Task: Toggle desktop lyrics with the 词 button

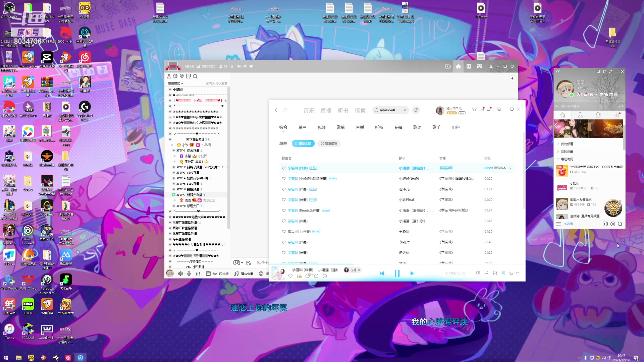Action: pos(503,273)
